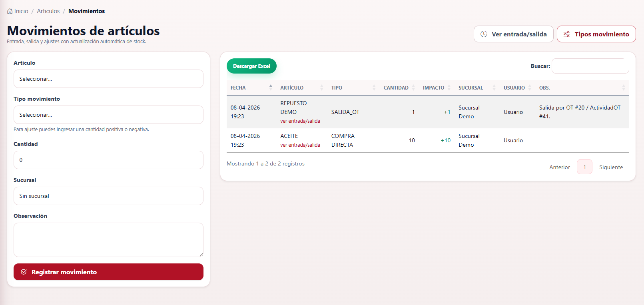
Task: Click the Mostrando 1 a 2 de 2 registros text
Action: [x=265, y=163]
